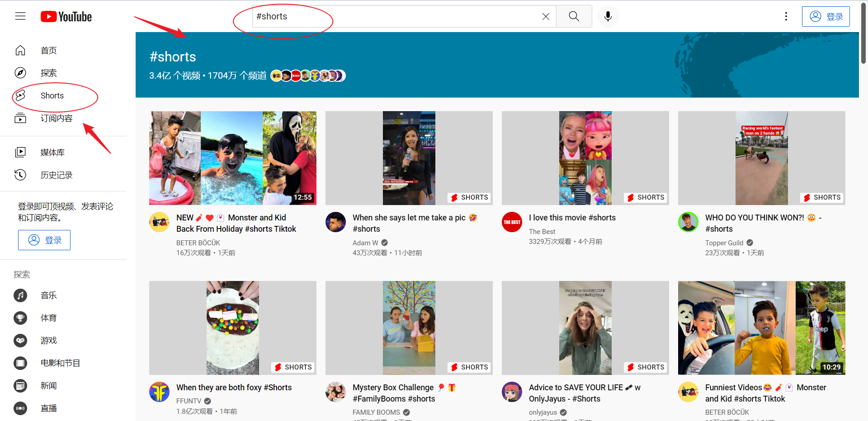Open channel link Topper Guild
This screenshot has width=868, height=421.
(724, 243)
